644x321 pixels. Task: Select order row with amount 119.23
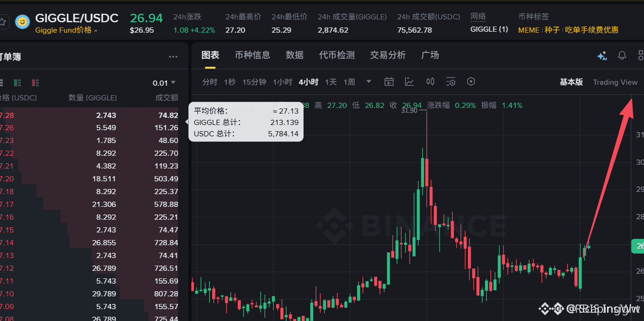coord(89,166)
